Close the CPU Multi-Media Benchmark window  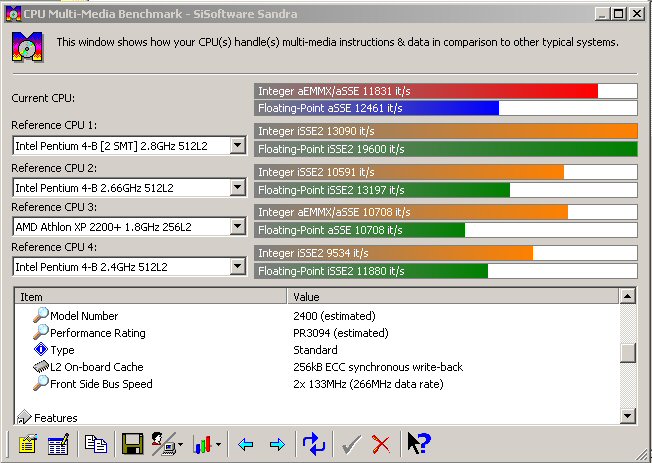tap(637, 14)
